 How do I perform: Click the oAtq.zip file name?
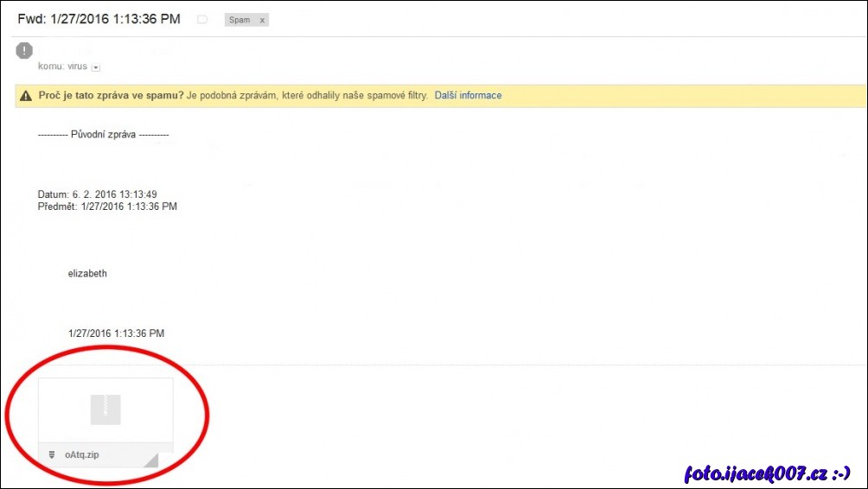[x=82, y=454]
